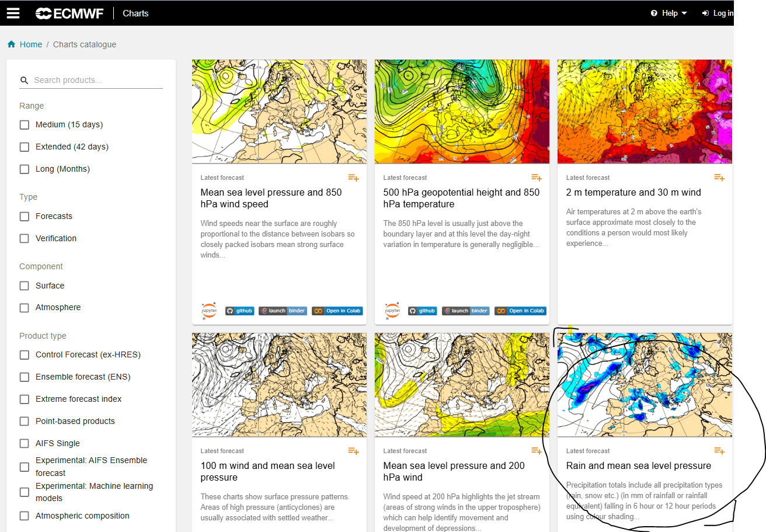Image resolution: width=766 pixels, height=532 pixels.
Task: Open 2 m temperature and 30 m wind title
Action: 633,192
